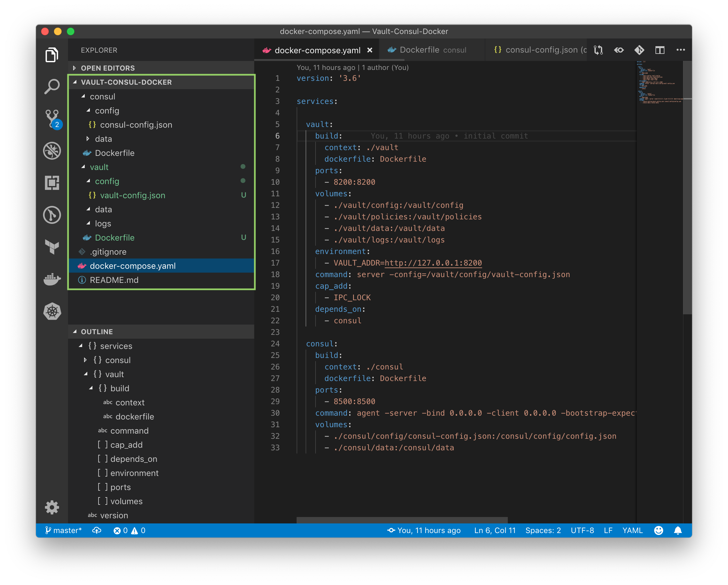Select the version symbol in Outline
The width and height of the screenshot is (728, 585).
(x=161, y=515)
